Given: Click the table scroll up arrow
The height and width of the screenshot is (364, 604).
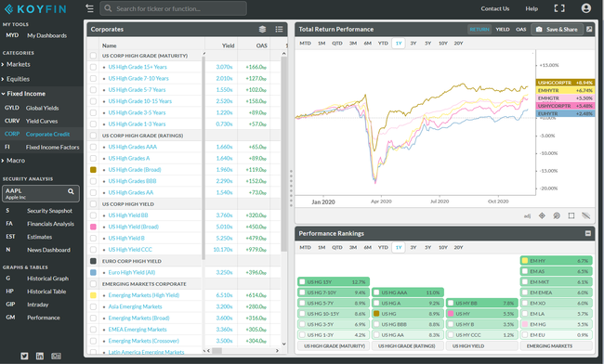Looking at the screenshot, I should point(284,54).
